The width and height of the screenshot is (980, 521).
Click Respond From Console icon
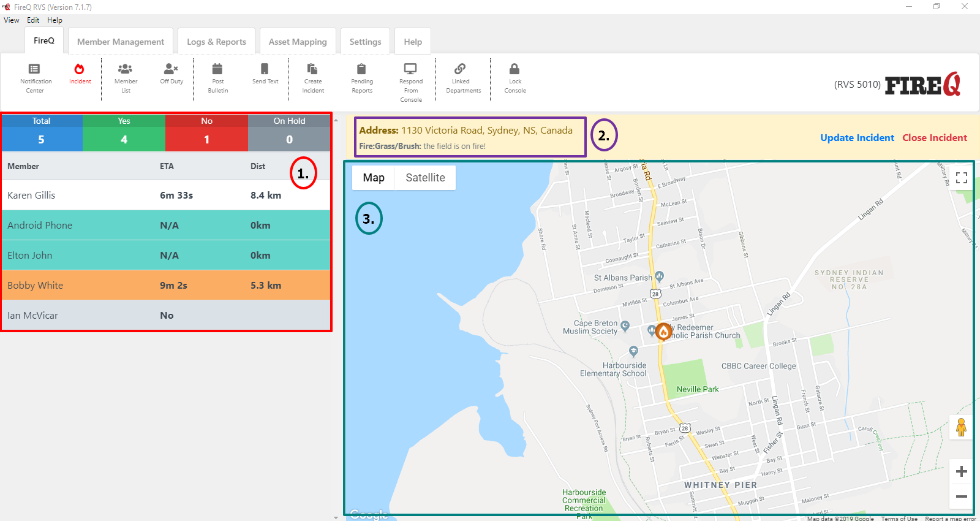[x=410, y=69]
